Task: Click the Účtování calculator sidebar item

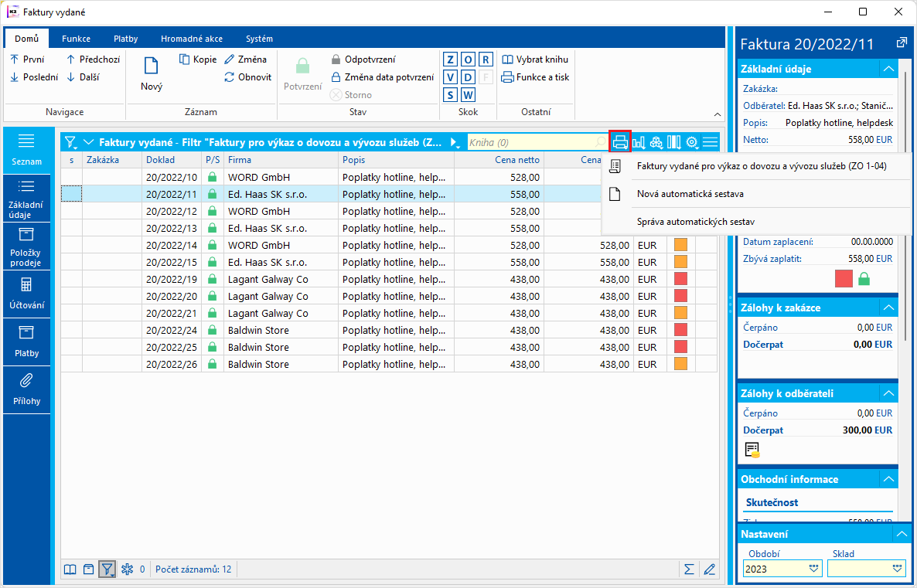Action: pos(26,293)
